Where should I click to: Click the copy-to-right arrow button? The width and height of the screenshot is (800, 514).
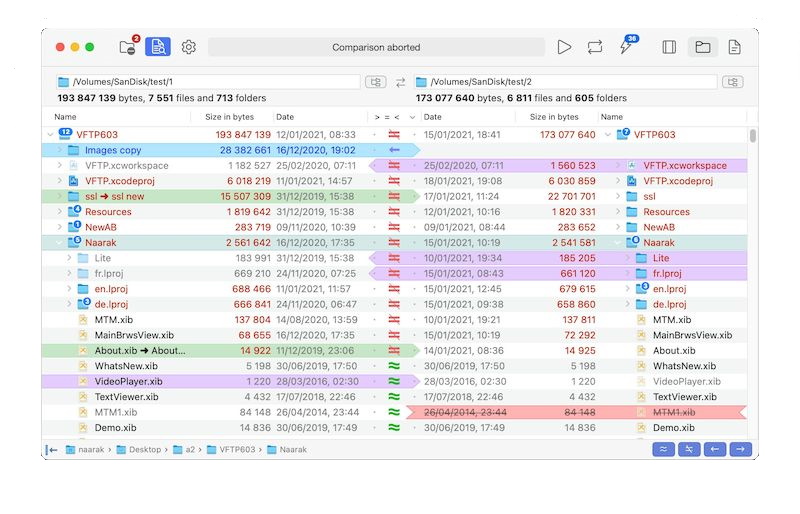pyautogui.click(x=741, y=450)
